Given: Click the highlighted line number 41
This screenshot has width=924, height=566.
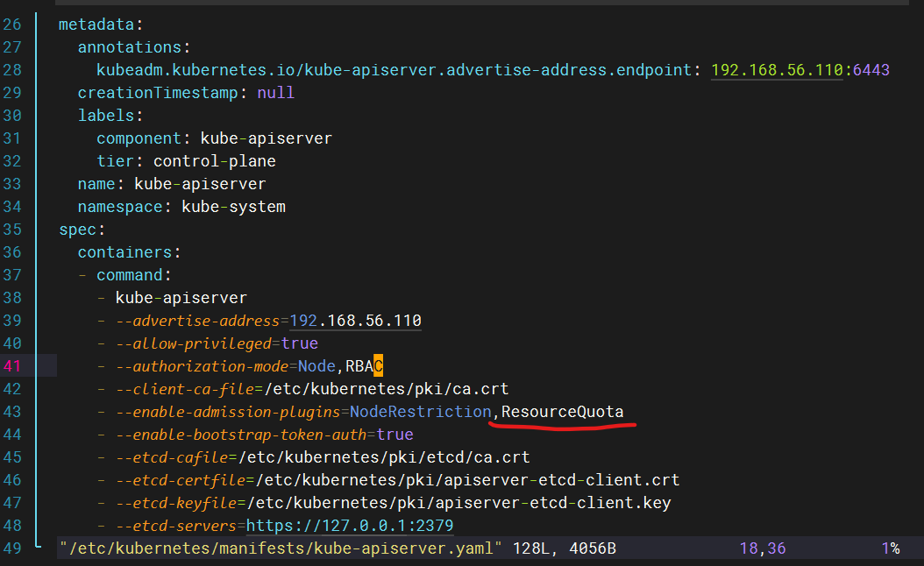Looking at the screenshot, I should (x=13, y=366).
